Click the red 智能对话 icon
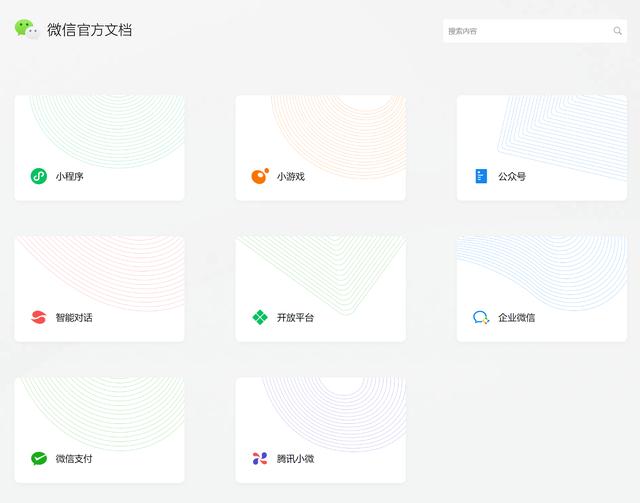 39,317
